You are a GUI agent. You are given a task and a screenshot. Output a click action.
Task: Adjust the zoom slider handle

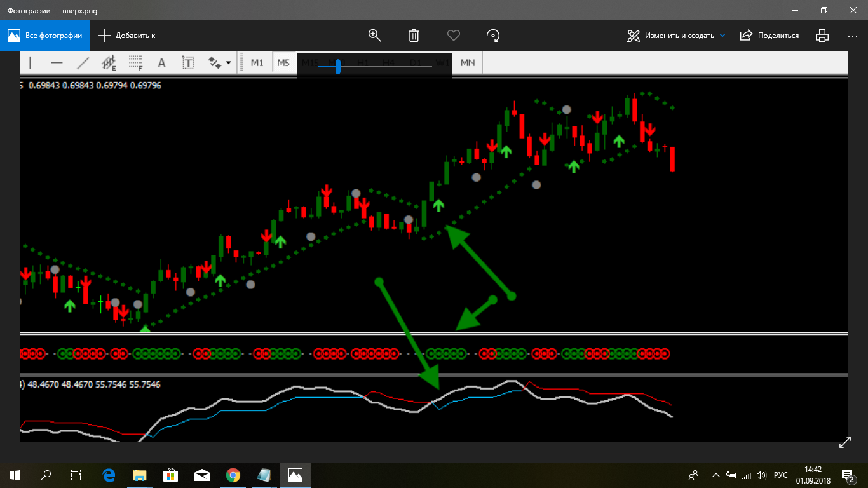[338, 66]
